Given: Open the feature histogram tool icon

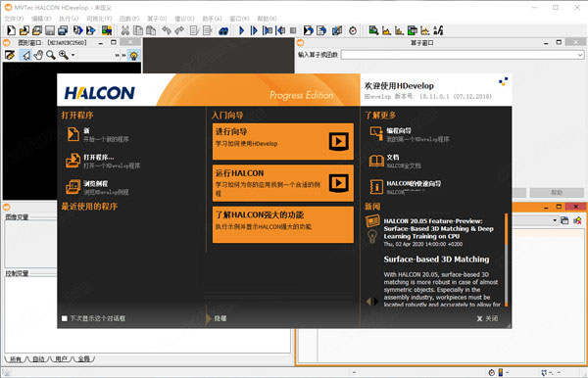Looking at the screenshot, I should pyautogui.click(x=400, y=30).
